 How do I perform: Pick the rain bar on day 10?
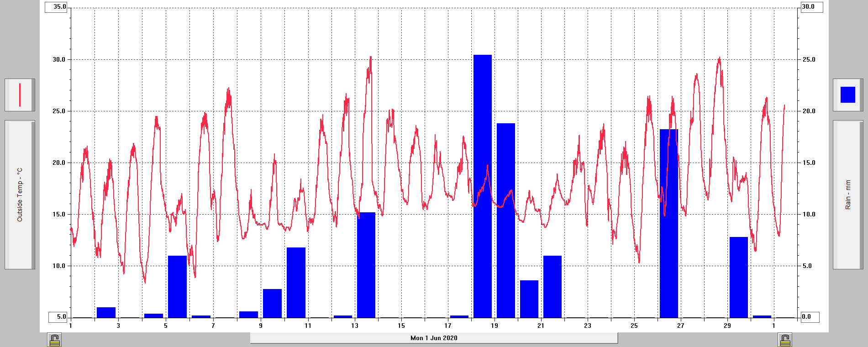coord(296,282)
